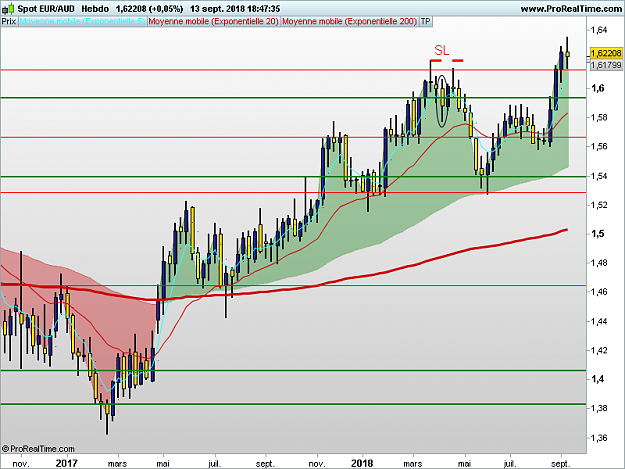Click the 1,56 price axis label
Screen dimensions: 625x469
tap(599, 147)
